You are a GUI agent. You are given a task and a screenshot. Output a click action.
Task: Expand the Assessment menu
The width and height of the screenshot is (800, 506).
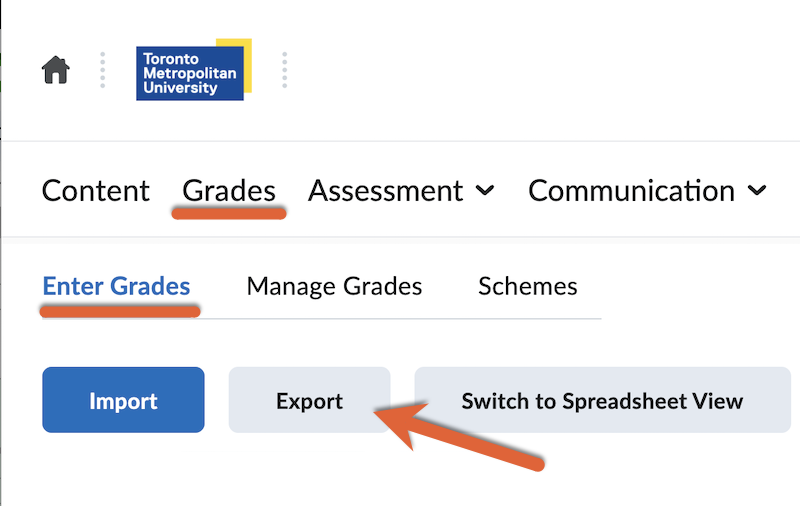386,191
